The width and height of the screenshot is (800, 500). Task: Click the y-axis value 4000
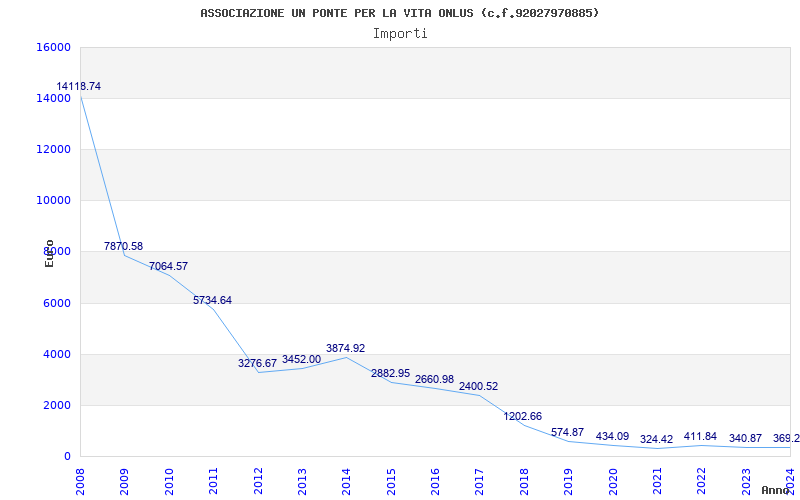(x=56, y=355)
